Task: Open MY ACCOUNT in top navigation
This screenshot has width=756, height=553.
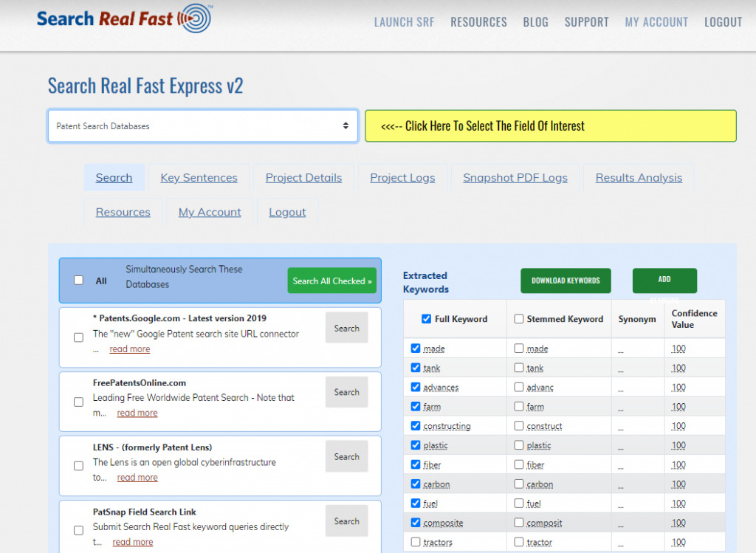Action: [656, 22]
